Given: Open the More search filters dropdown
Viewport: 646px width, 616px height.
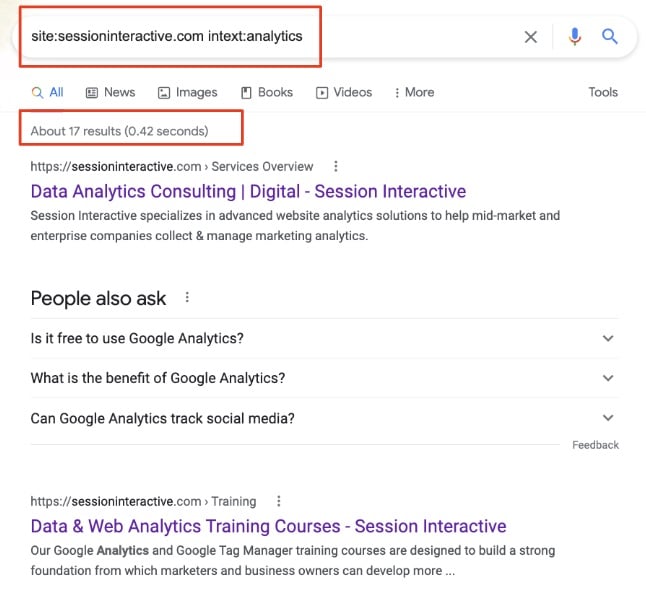Looking at the screenshot, I should click(x=414, y=92).
